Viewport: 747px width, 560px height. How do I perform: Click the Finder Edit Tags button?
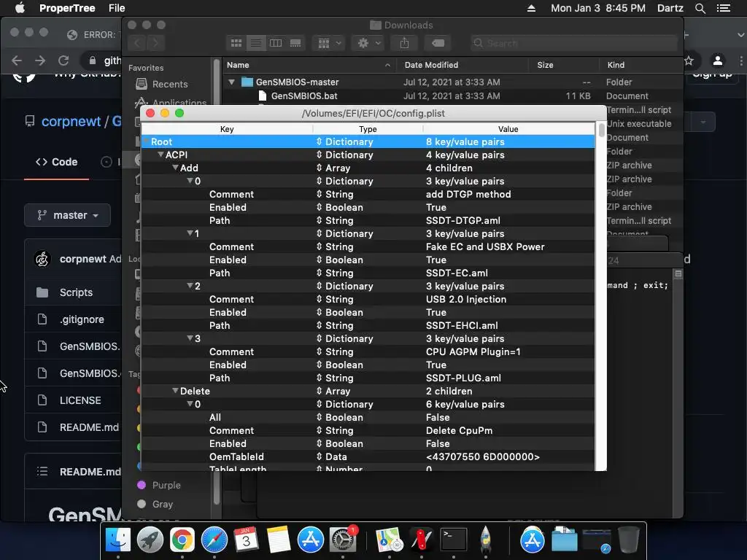438,43
